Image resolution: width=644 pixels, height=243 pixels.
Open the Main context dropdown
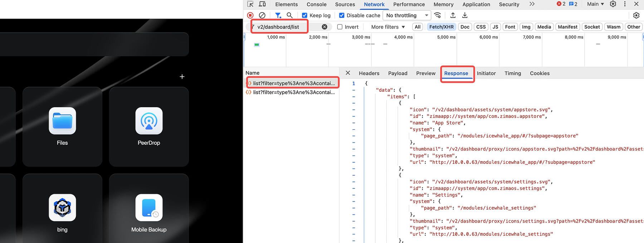tap(596, 4)
